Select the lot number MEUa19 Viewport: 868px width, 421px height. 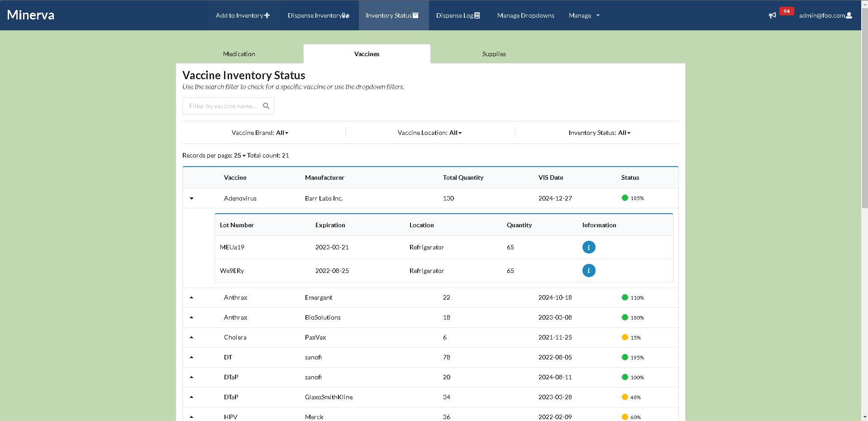coord(232,247)
